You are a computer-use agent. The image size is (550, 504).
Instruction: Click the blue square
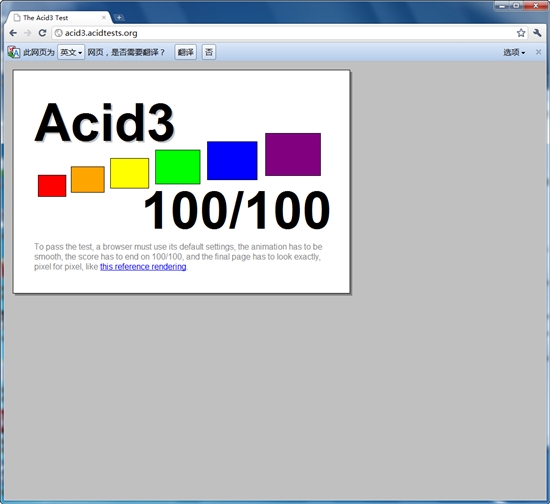tap(232, 161)
